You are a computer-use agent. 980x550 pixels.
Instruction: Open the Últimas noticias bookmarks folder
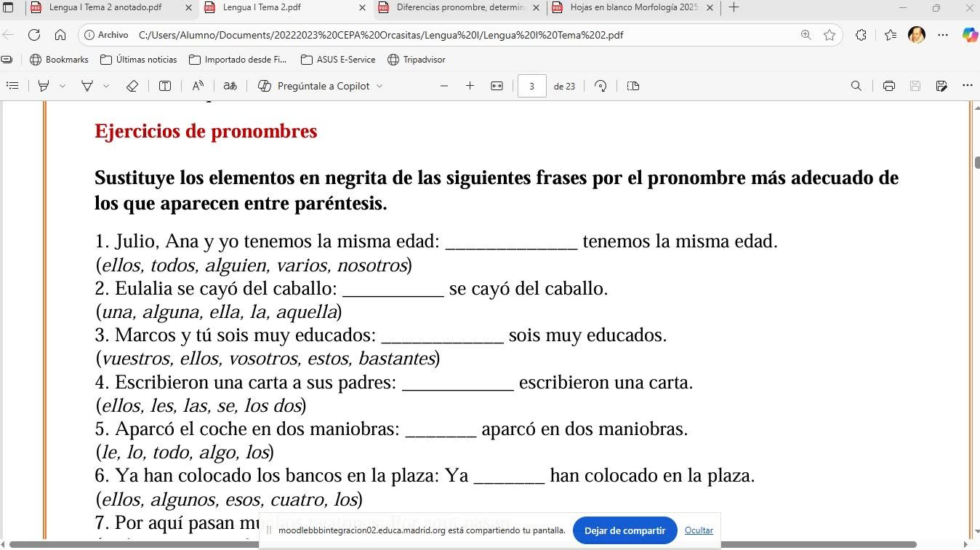tap(138, 60)
